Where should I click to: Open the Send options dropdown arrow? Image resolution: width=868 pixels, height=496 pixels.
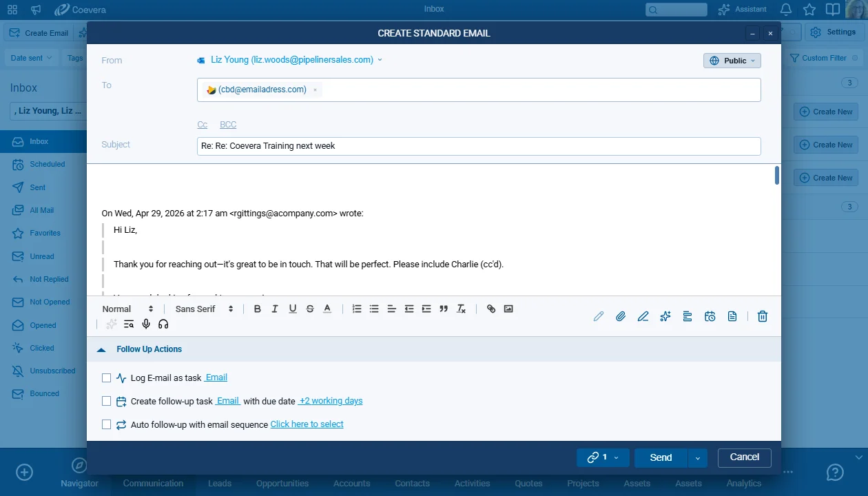[x=697, y=457]
